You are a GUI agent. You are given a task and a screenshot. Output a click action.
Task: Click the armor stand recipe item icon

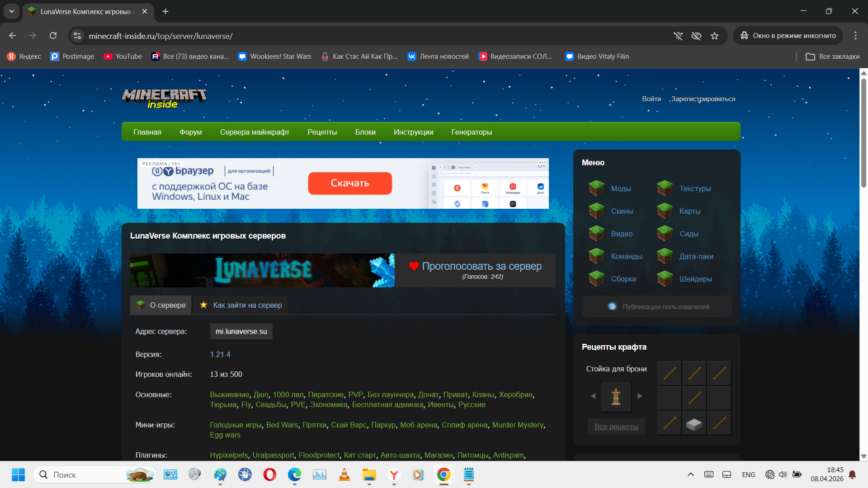(x=616, y=396)
